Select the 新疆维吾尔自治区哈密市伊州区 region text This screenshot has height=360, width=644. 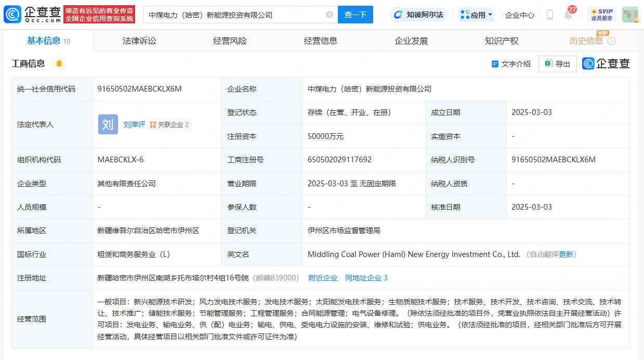(148, 230)
